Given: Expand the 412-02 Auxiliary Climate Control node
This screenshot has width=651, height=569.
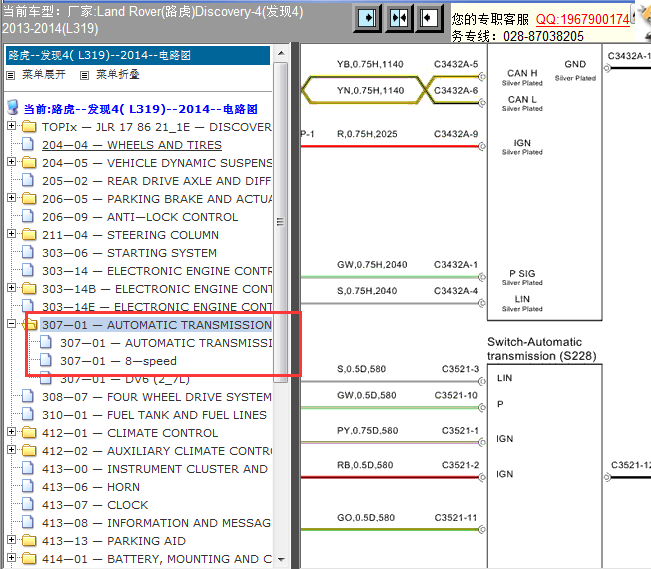Looking at the screenshot, I should click(12, 449).
